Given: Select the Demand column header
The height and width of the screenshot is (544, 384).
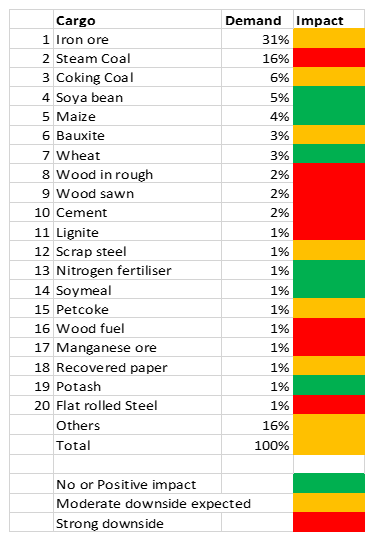Looking at the screenshot, I should tap(257, 20).
